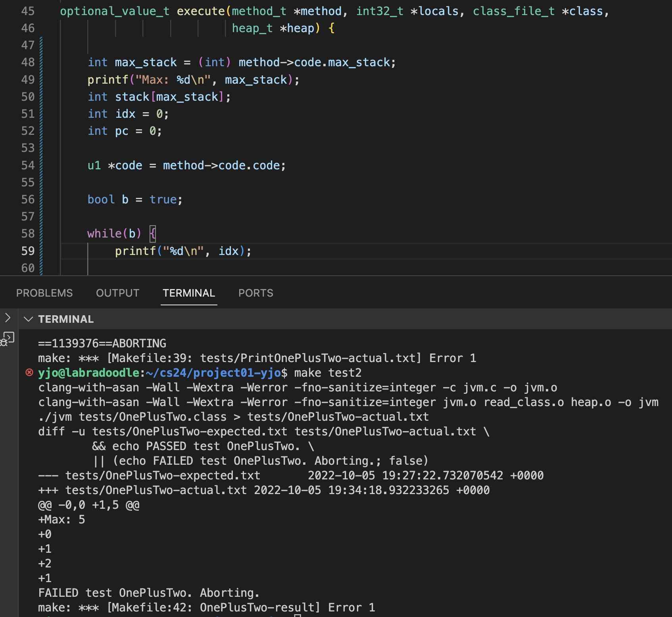Set breakpoint left of line number 58
672x617 pixels.
pos(10,234)
